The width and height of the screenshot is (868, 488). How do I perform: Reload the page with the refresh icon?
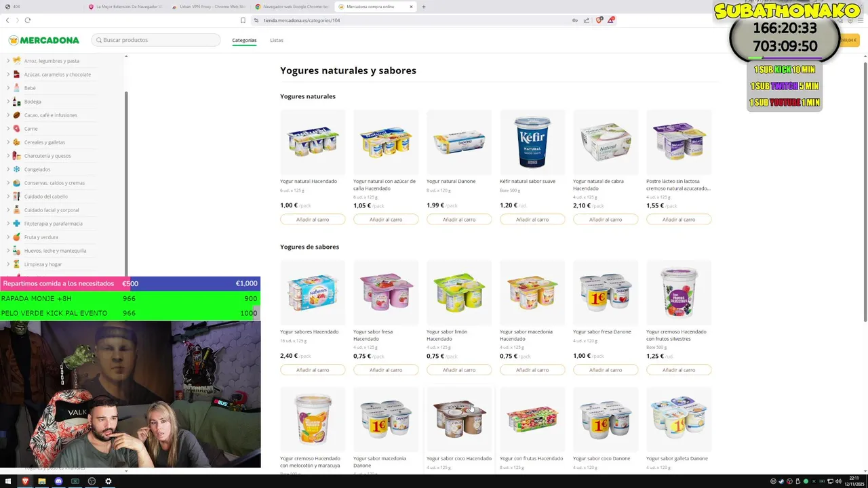click(28, 20)
